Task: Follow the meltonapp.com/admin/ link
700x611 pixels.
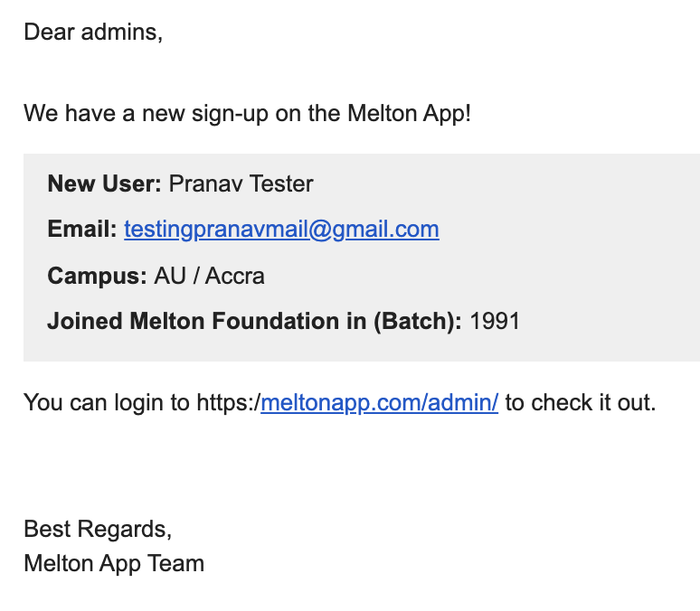Action: click(379, 403)
